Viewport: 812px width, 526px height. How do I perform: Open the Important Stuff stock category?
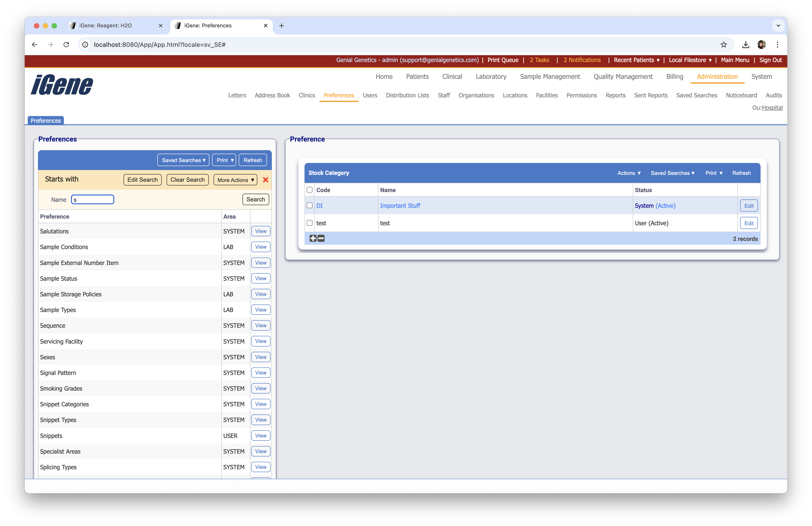400,206
